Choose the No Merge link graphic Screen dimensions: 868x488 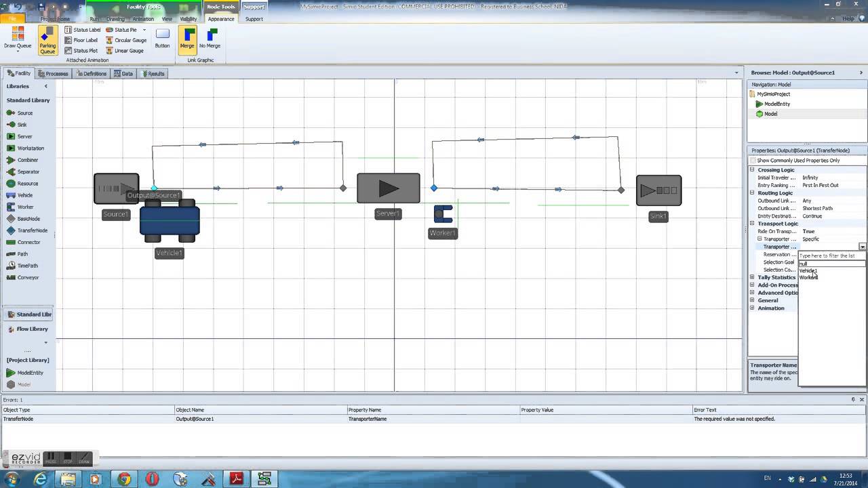click(x=210, y=39)
